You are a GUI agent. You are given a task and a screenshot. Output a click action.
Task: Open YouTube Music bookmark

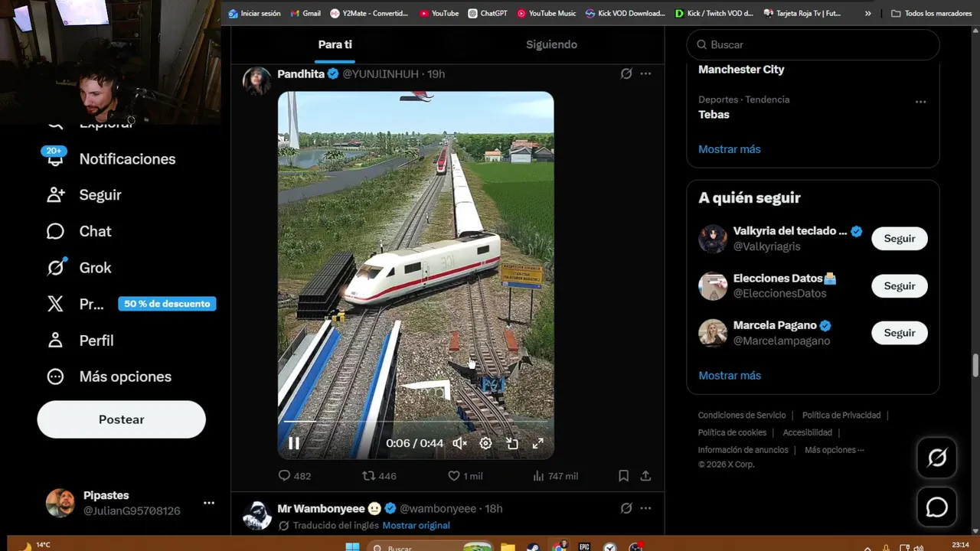pyautogui.click(x=547, y=13)
